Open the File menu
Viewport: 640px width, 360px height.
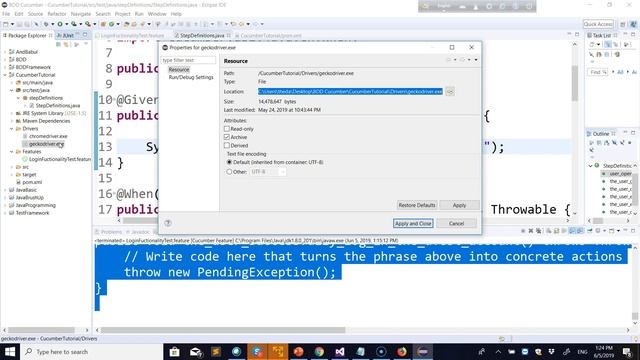point(6,14)
